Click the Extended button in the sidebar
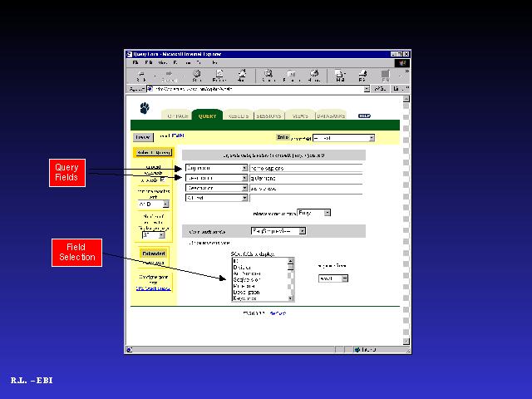Viewport: 532px width, 399px height. click(153, 254)
